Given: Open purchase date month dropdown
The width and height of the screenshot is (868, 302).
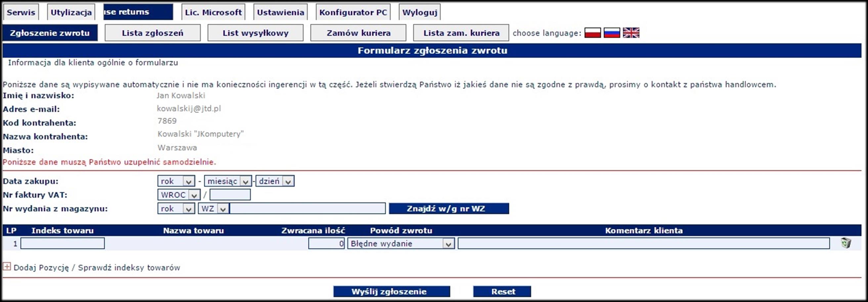Looking at the screenshot, I should tap(228, 181).
